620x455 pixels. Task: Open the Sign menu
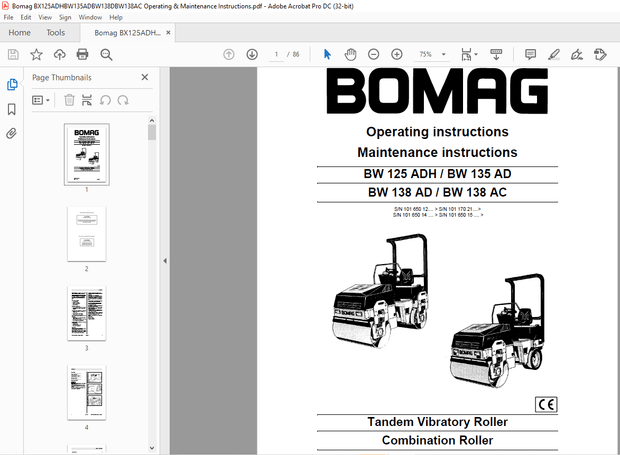click(65, 17)
